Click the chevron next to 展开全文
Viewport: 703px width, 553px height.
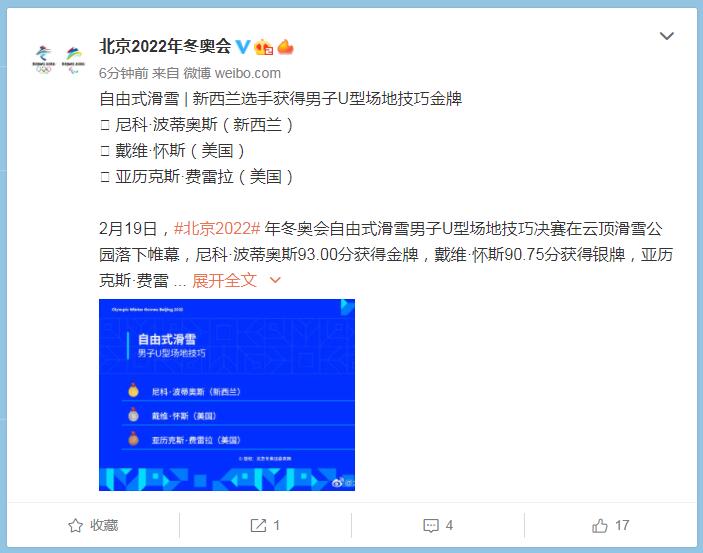pyautogui.click(x=275, y=280)
